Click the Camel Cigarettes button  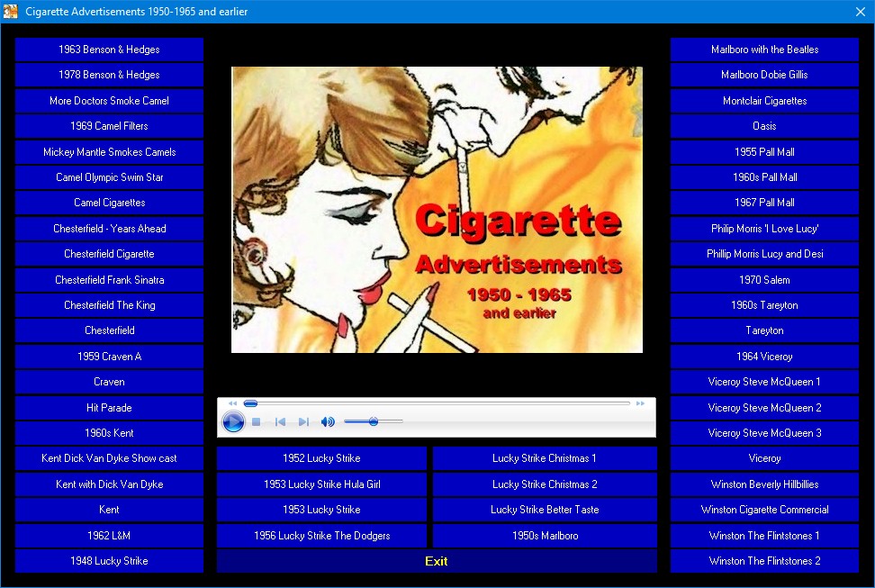coord(110,203)
